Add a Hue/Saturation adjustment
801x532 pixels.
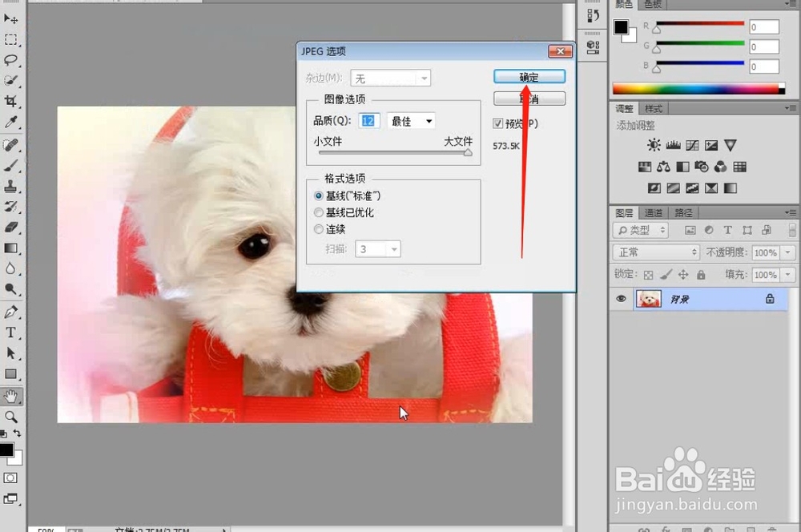coord(645,167)
